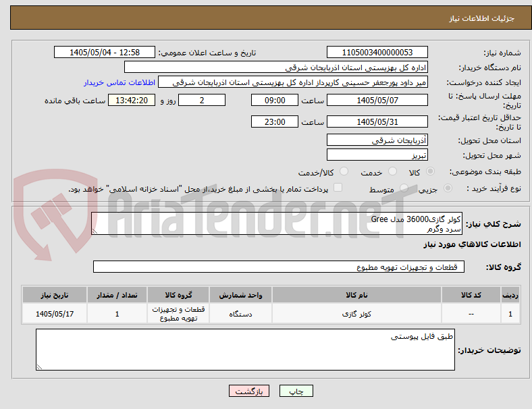Click the resize handle of description textarea
The height and width of the screenshot is (409, 532).
95,231
